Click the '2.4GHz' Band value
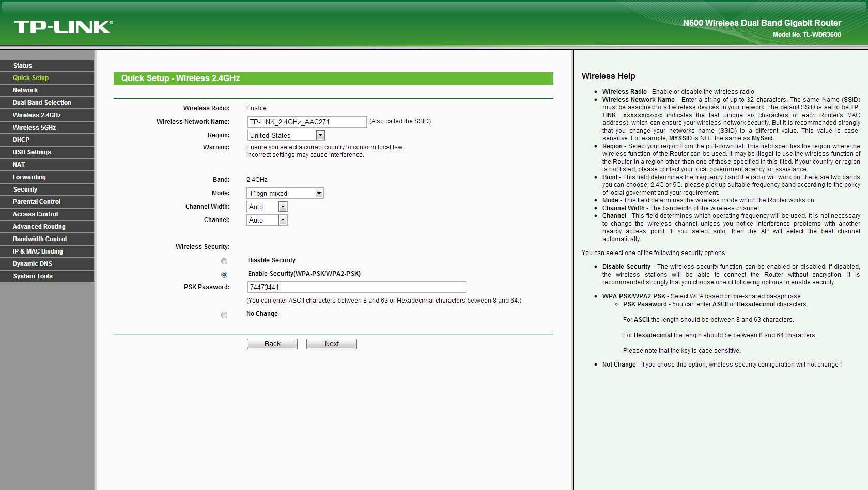The image size is (868, 490). point(257,180)
